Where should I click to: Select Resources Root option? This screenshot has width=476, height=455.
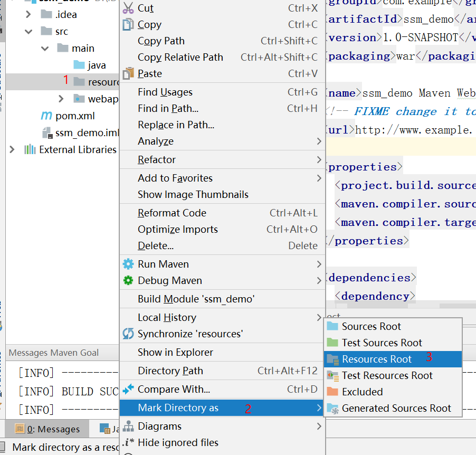click(393, 359)
